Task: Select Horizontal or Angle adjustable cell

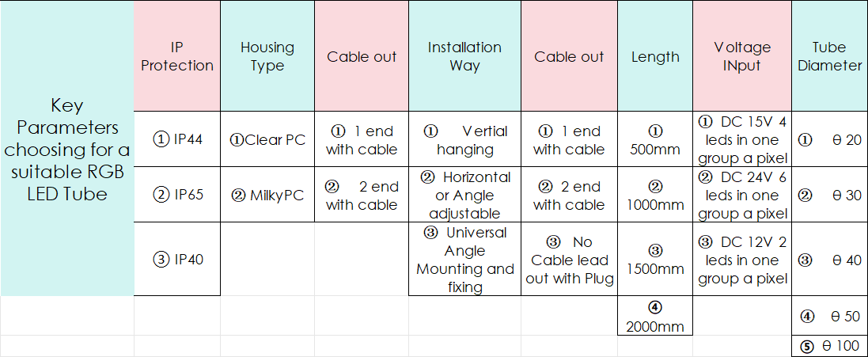Action: tap(464, 195)
